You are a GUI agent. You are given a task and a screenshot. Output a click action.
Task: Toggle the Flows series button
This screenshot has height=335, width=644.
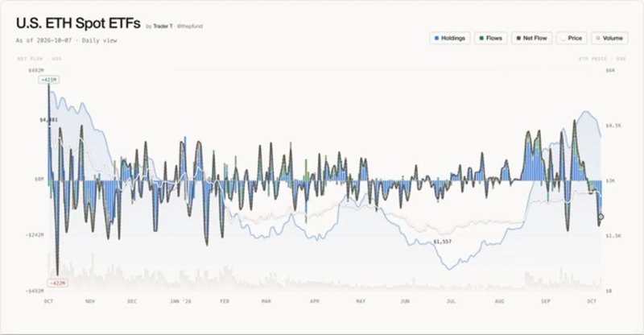(491, 38)
